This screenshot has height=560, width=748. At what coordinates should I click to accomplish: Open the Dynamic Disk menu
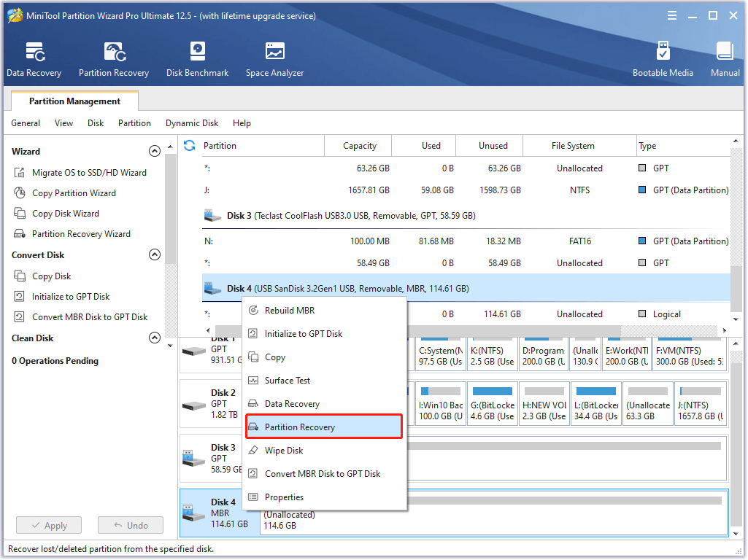(192, 123)
